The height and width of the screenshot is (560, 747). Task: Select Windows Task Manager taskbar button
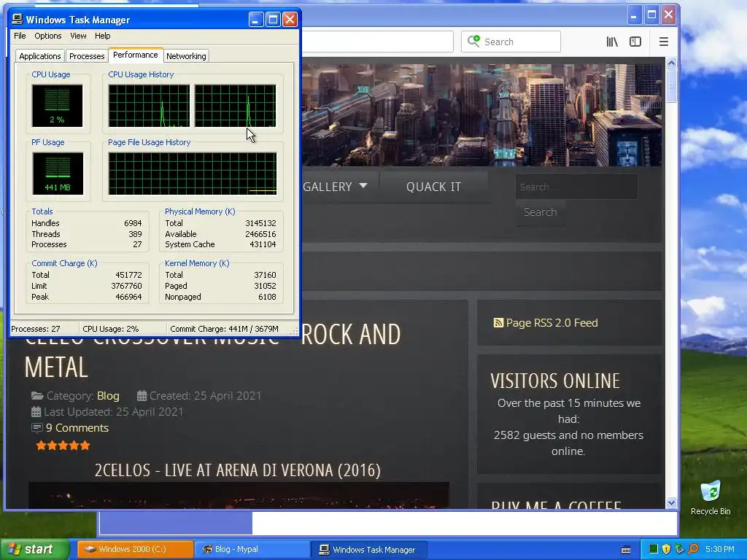(x=368, y=549)
